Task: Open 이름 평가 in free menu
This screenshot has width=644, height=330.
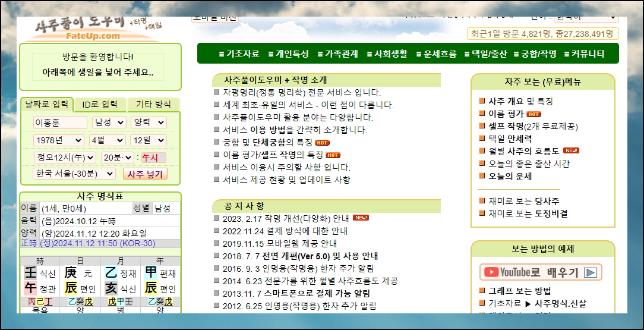Action: click(506, 114)
